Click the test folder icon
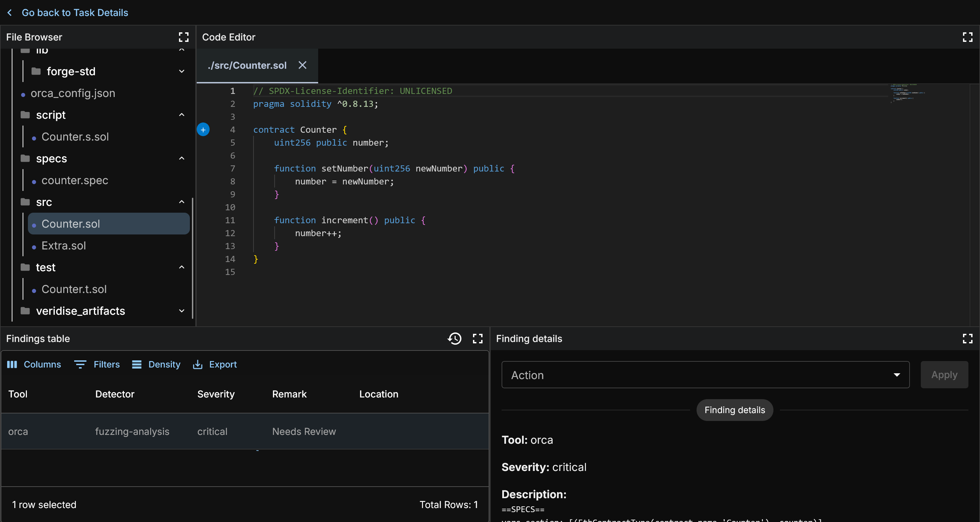980x522 pixels. coord(25,267)
